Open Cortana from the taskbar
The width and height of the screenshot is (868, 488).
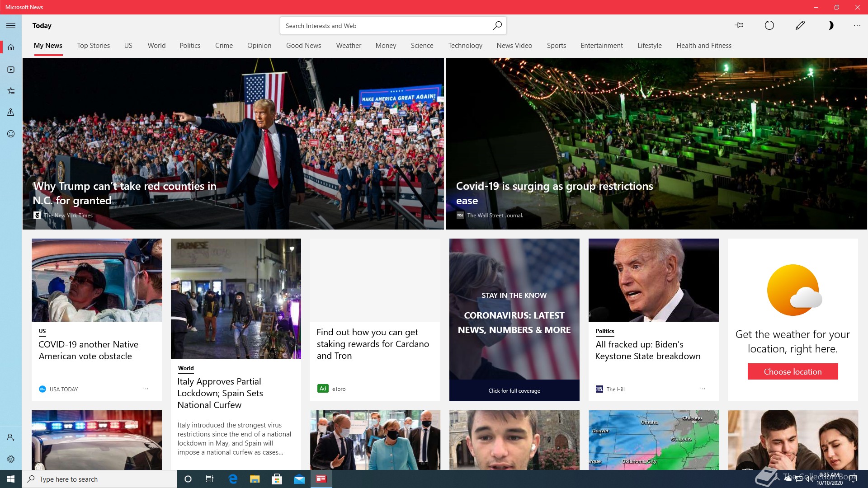(188, 479)
